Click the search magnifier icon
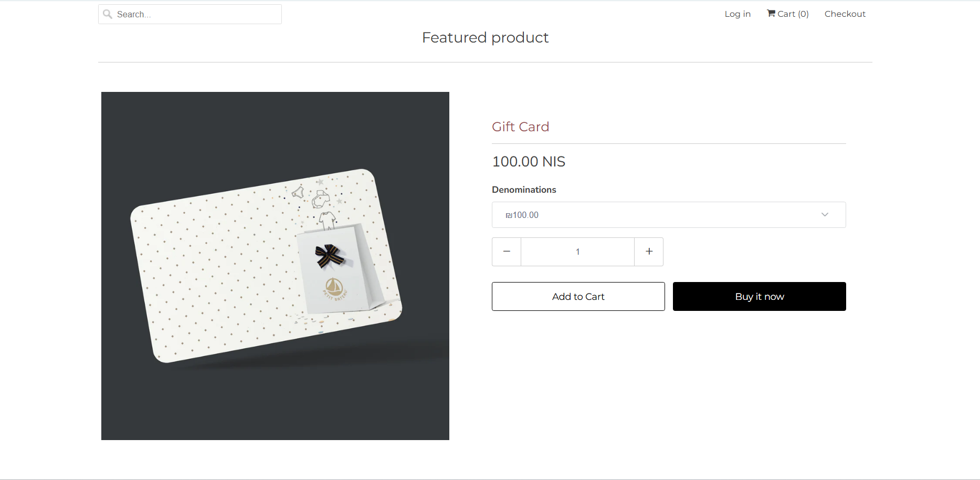980x480 pixels. tap(108, 14)
